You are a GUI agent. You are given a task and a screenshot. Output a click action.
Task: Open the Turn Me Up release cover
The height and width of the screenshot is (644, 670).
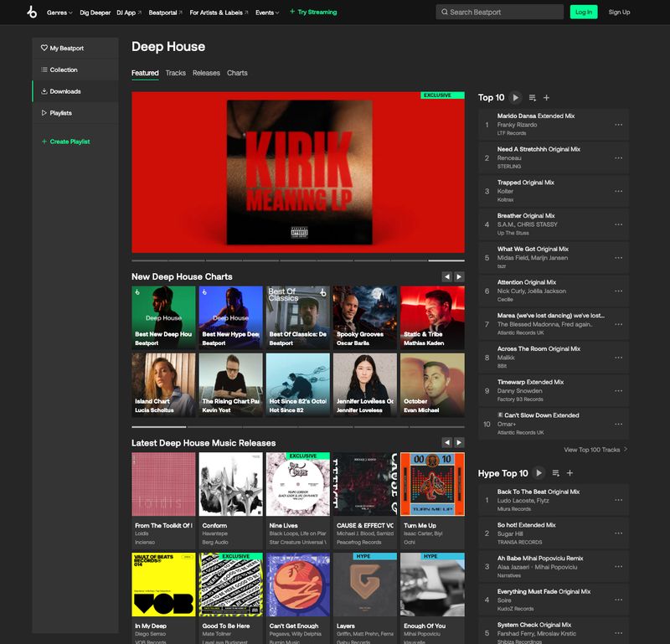[x=432, y=484]
